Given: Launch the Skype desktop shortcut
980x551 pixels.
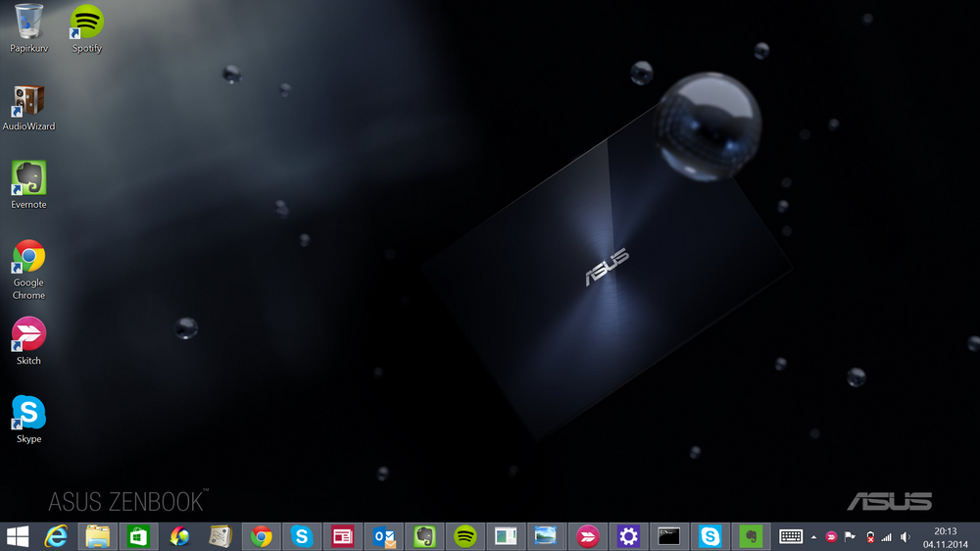Looking at the screenshot, I should coord(28,420).
